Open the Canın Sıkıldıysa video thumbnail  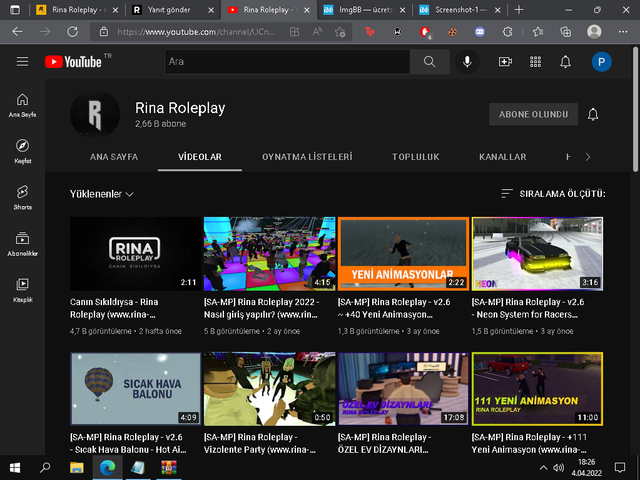(x=136, y=253)
